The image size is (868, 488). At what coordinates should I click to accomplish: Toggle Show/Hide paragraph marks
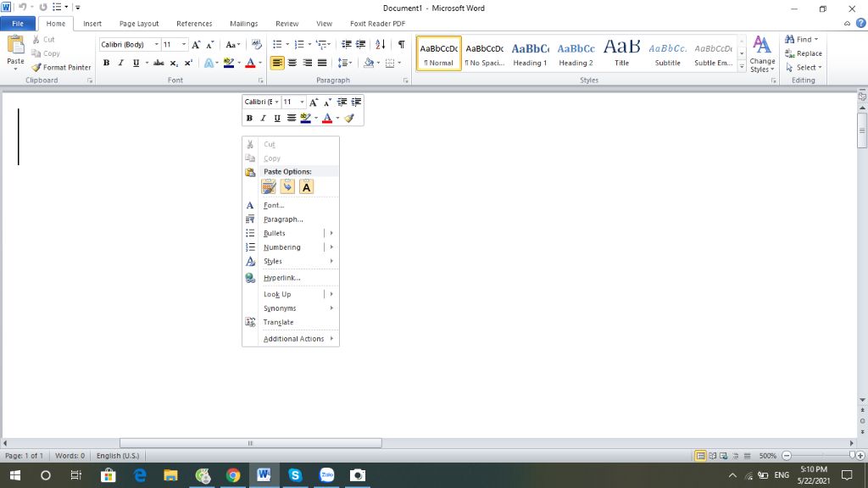401,44
